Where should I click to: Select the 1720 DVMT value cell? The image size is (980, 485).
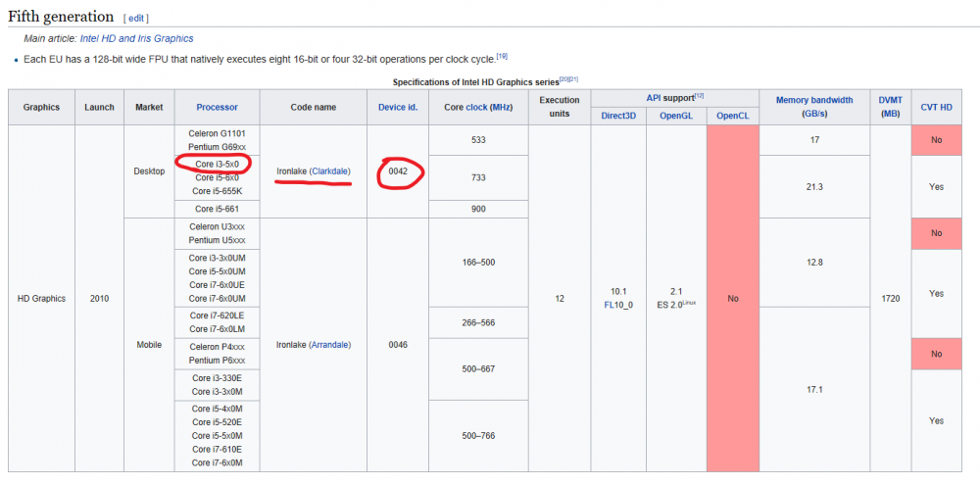891,298
